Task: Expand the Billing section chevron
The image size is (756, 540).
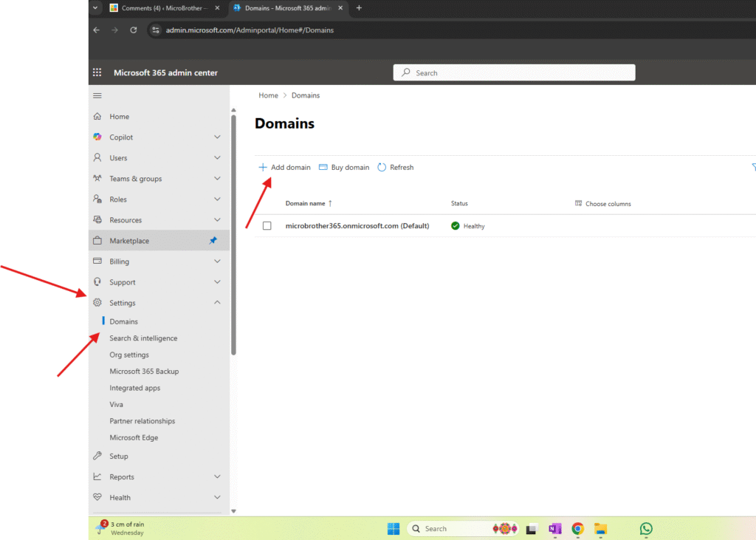Action: [217, 262]
